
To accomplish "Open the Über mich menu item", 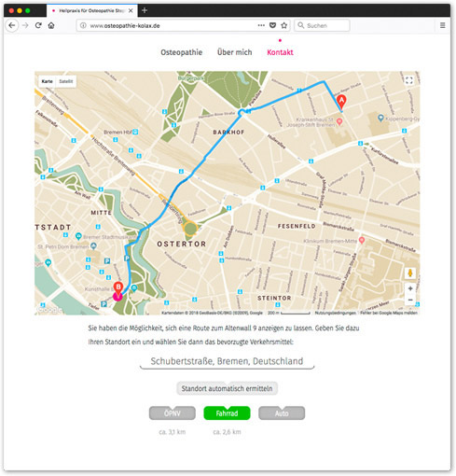I will 234,52.
